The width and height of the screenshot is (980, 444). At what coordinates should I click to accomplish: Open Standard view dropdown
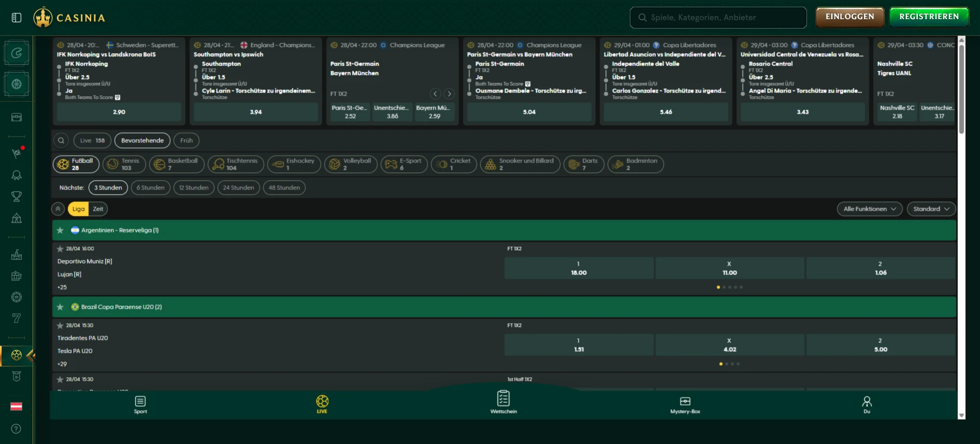point(931,209)
